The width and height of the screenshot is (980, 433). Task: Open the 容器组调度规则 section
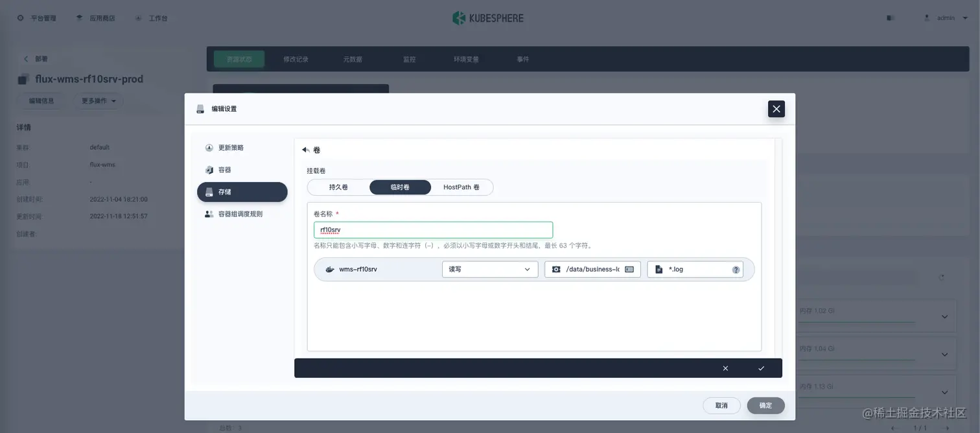click(242, 214)
